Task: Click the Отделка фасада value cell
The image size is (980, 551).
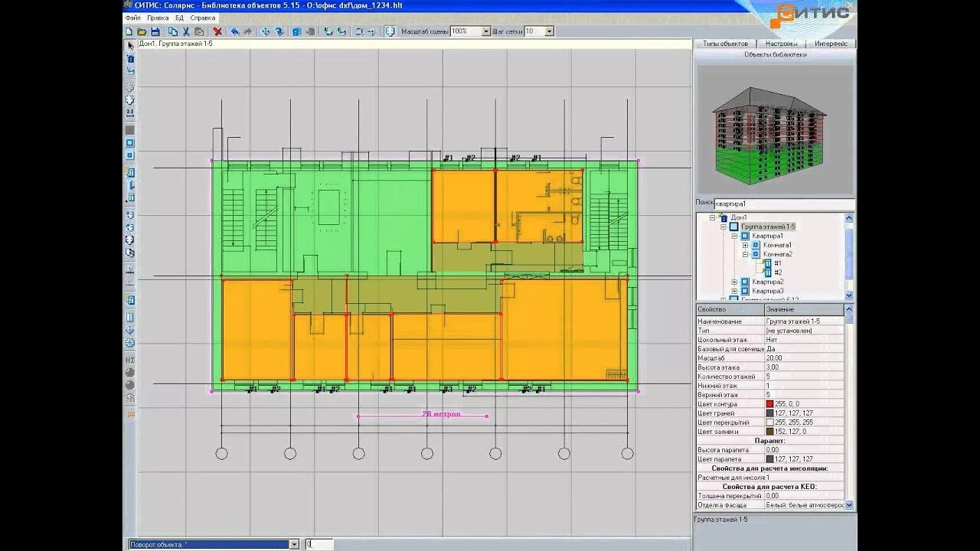Action: [x=804, y=505]
